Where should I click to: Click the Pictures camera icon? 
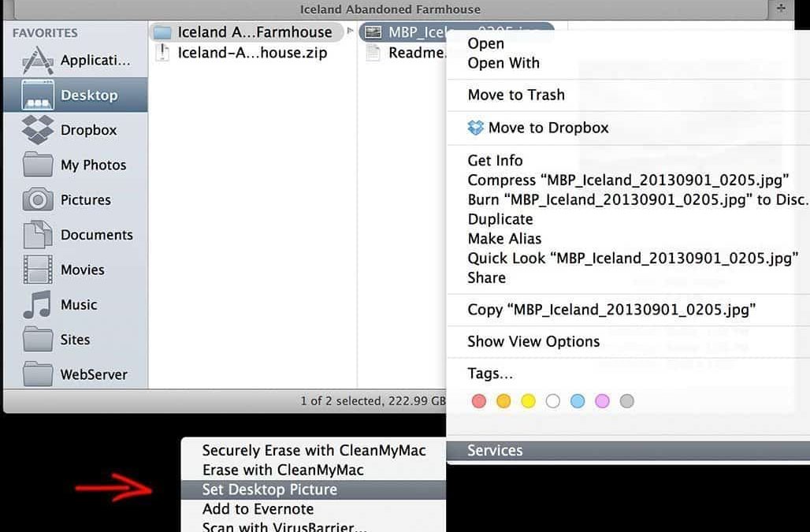pos(37,200)
